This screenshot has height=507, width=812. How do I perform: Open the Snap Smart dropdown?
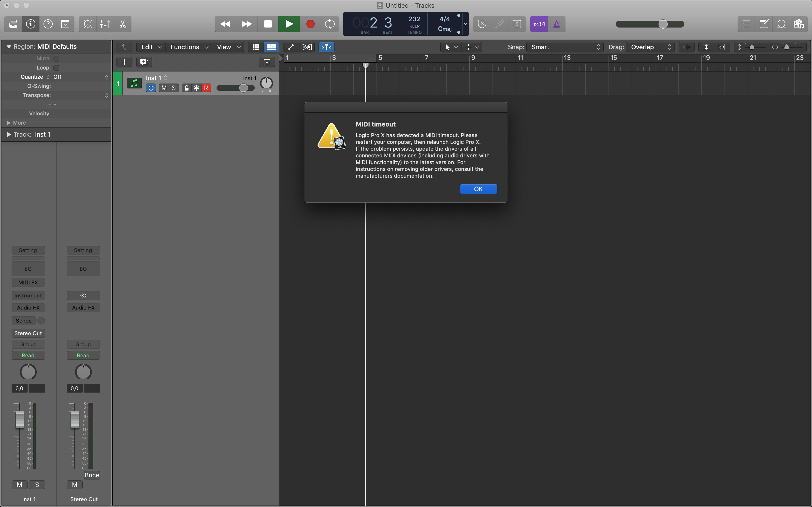click(565, 47)
